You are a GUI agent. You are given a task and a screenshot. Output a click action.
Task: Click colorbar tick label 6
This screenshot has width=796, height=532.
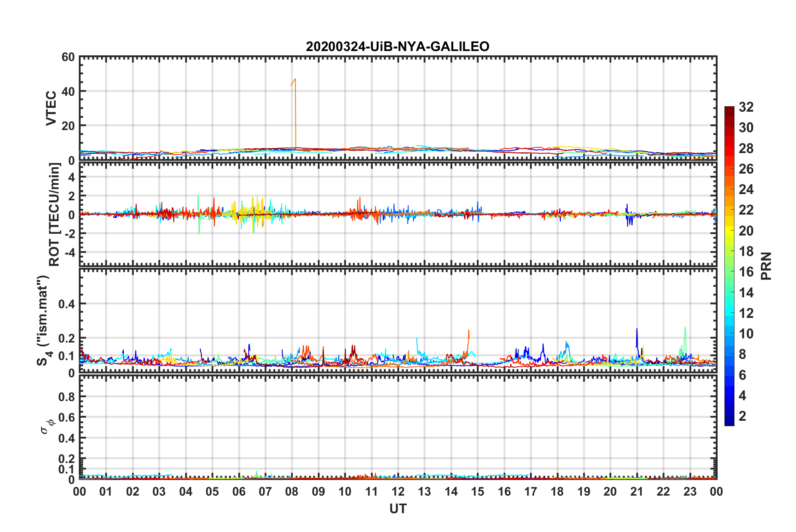click(742, 375)
